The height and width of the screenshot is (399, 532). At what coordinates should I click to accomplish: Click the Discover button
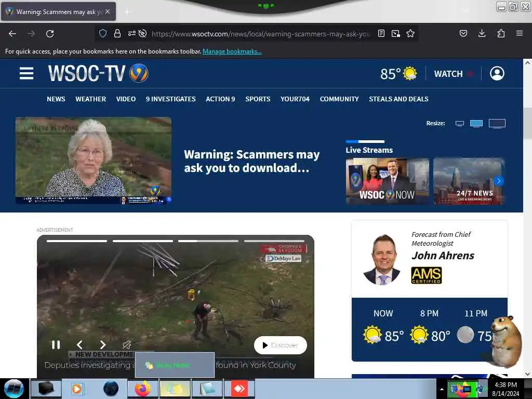click(281, 345)
